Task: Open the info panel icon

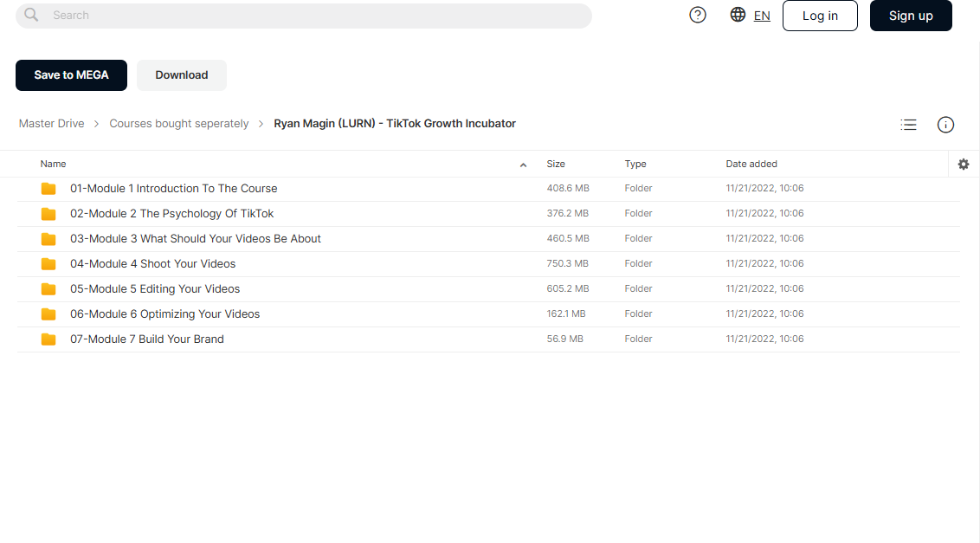Action: [945, 125]
